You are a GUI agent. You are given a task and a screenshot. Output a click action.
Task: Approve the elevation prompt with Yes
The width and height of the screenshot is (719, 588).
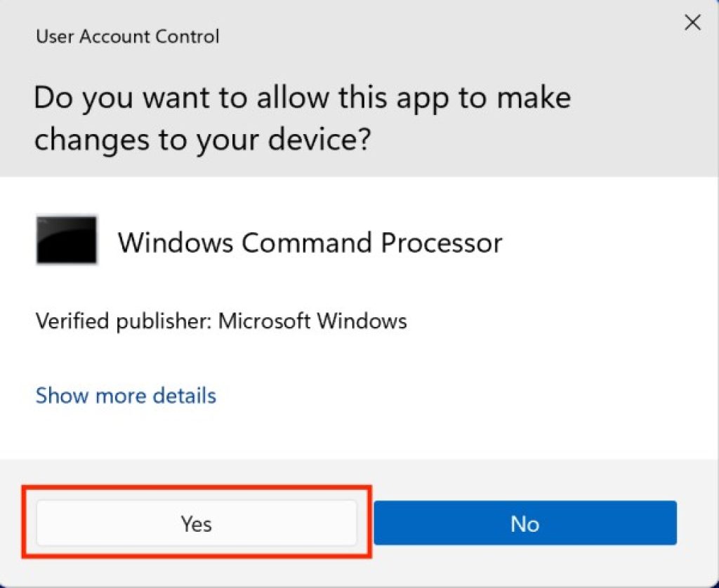196,523
